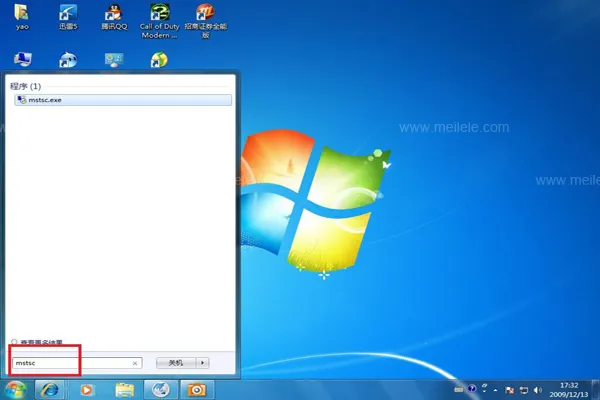Click the 程序 (1) results header
600x400 pixels.
pos(25,86)
